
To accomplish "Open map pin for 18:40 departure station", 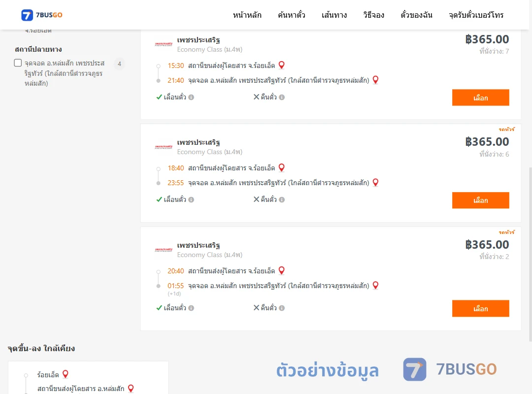I will point(281,167).
